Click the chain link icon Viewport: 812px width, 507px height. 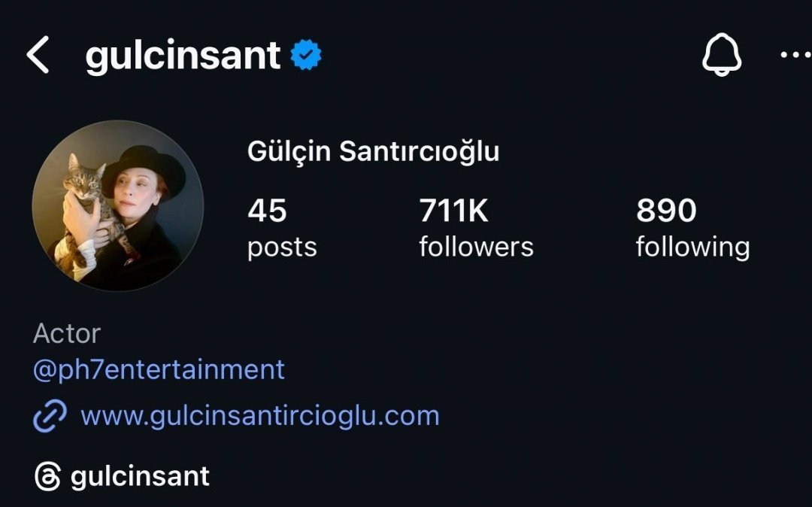tap(50, 415)
